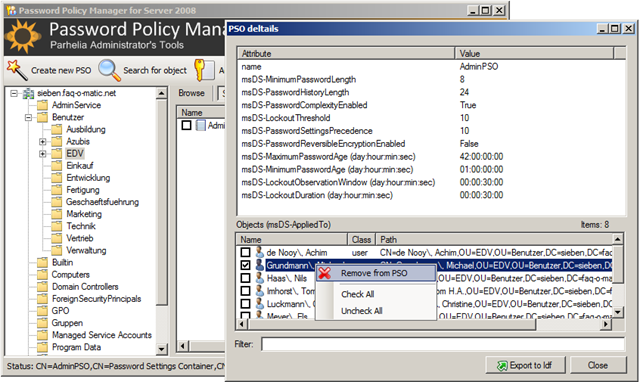Click the tree panel scroll down arrow
This screenshot has height=382, width=640.
[162, 349]
